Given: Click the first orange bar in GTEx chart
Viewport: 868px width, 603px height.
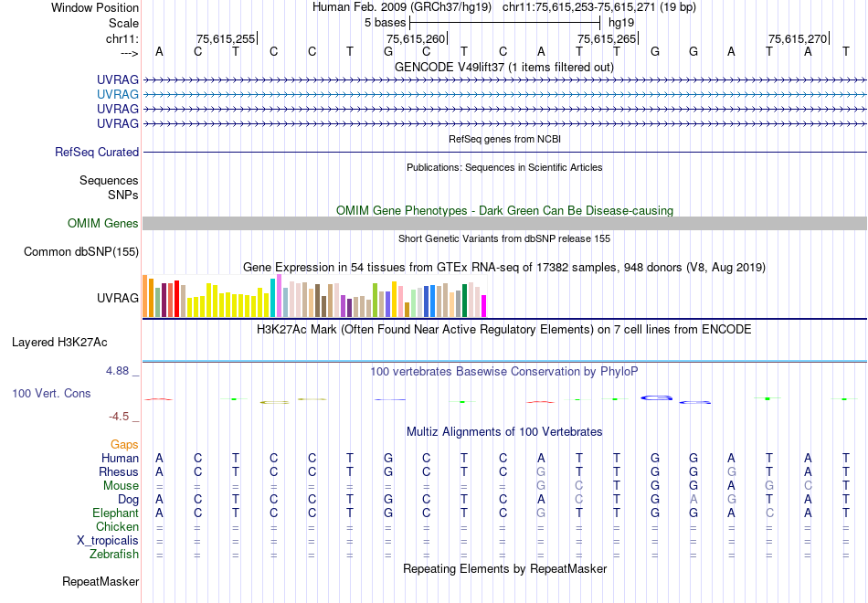Looking at the screenshot, I should pyautogui.click(x=145, y=296).
